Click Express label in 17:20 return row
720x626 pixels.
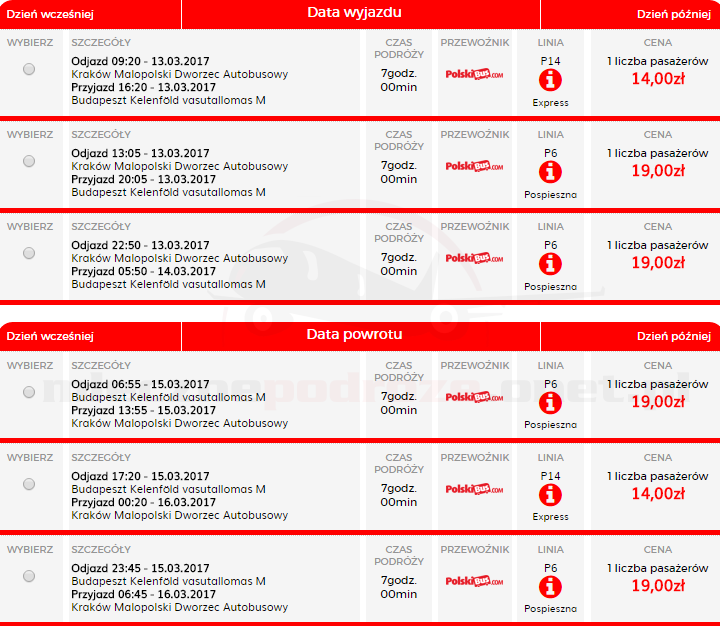pos(550,517)
